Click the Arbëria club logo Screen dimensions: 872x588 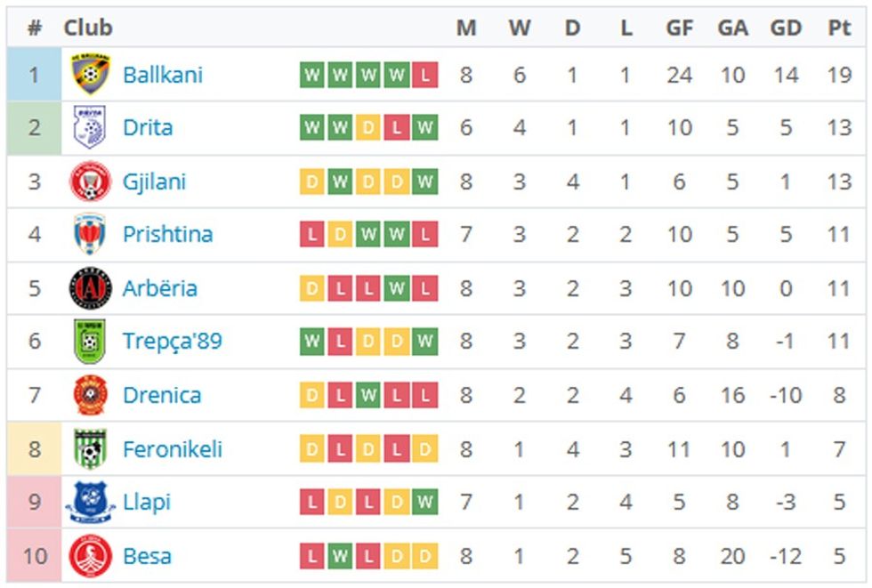90,288
